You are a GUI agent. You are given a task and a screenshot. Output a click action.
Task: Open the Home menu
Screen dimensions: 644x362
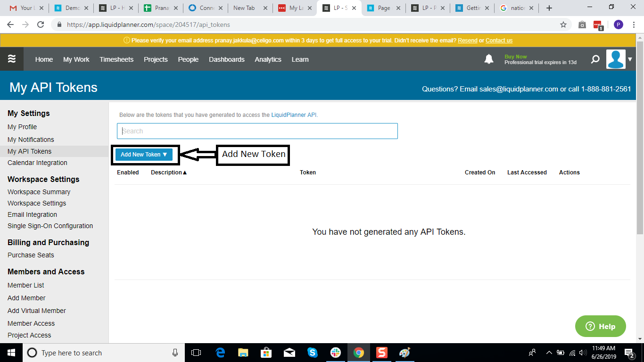(44, 59)
